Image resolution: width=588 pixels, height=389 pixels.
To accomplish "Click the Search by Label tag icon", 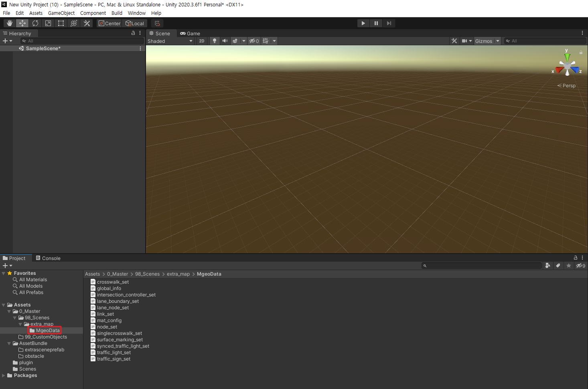I will click(558, 266).
